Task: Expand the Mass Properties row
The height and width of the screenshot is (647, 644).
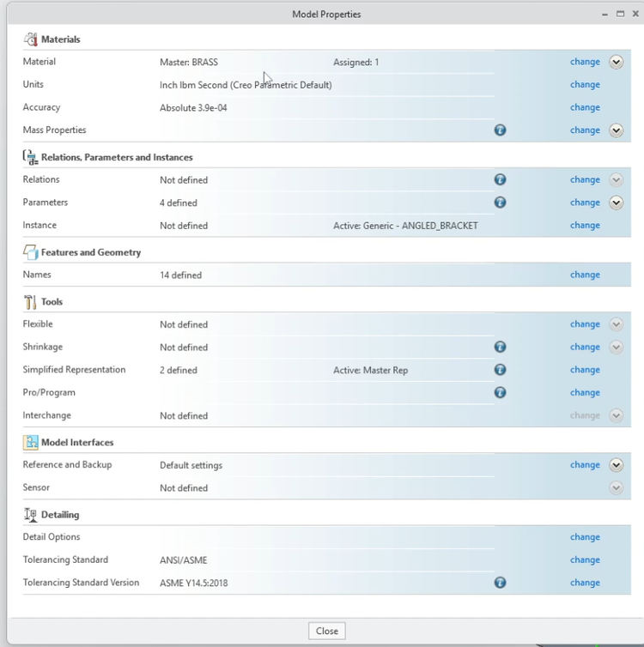Action: [616, 130]
